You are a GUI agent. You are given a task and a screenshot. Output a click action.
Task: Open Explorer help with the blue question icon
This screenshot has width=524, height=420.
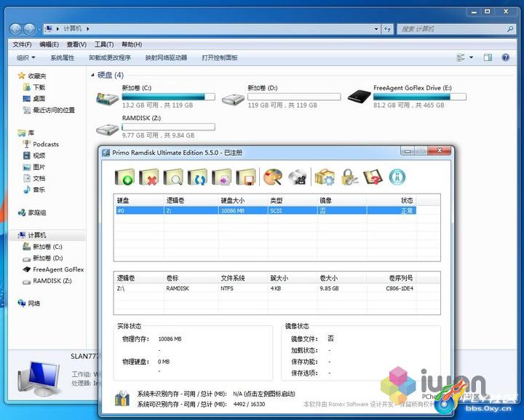[505, 58]
